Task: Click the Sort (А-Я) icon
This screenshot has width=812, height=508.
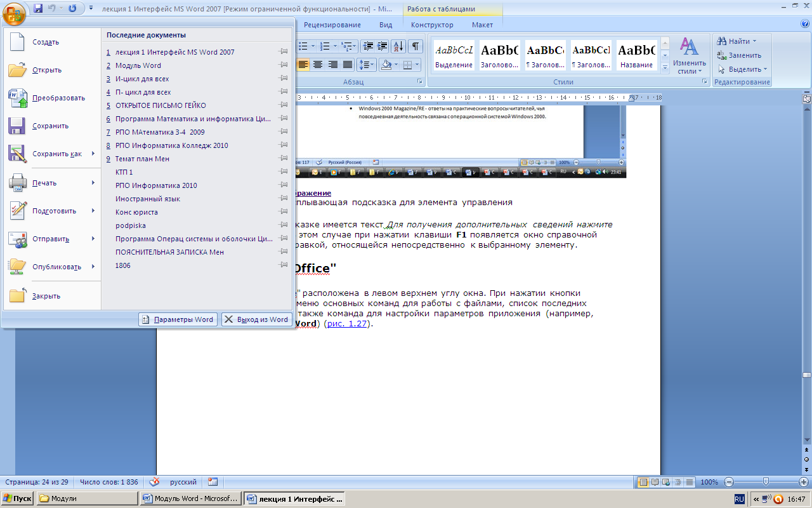Action: pyautogui.click(x=398, y=46)
